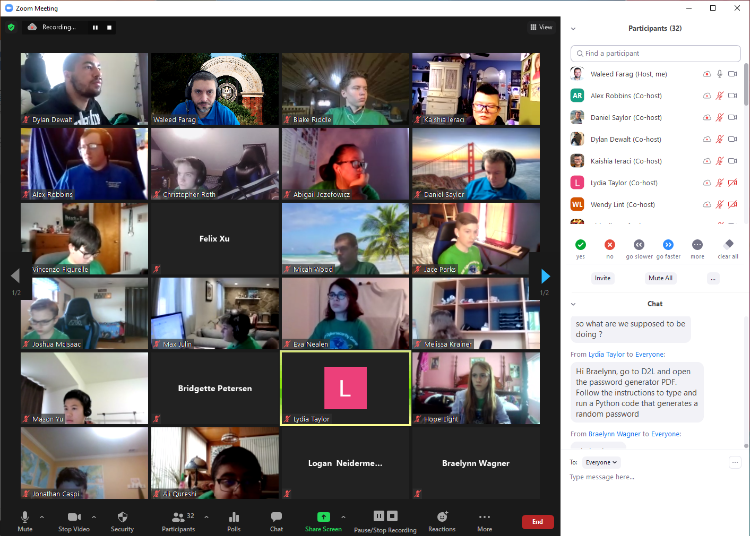The height and width of the screenshot is (536, 750).
Task: Open the Reactions emoji menu
Action: (442, 517)
